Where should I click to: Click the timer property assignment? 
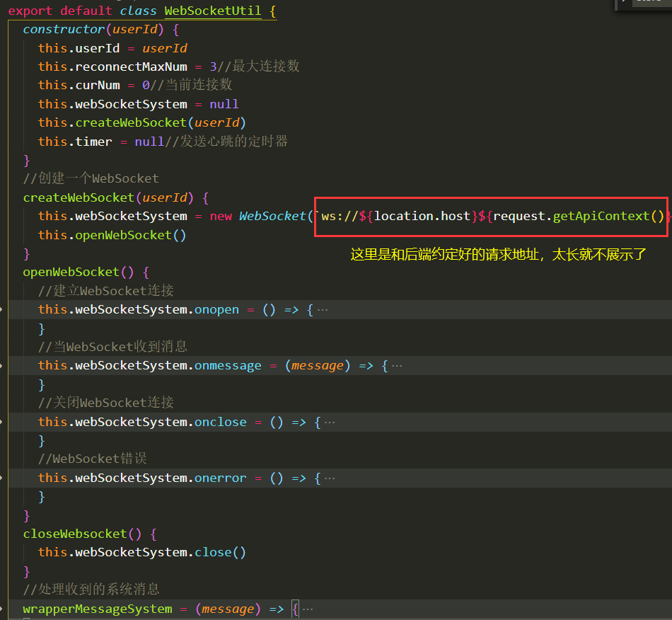pyautogui.click(x=101, y=142)
